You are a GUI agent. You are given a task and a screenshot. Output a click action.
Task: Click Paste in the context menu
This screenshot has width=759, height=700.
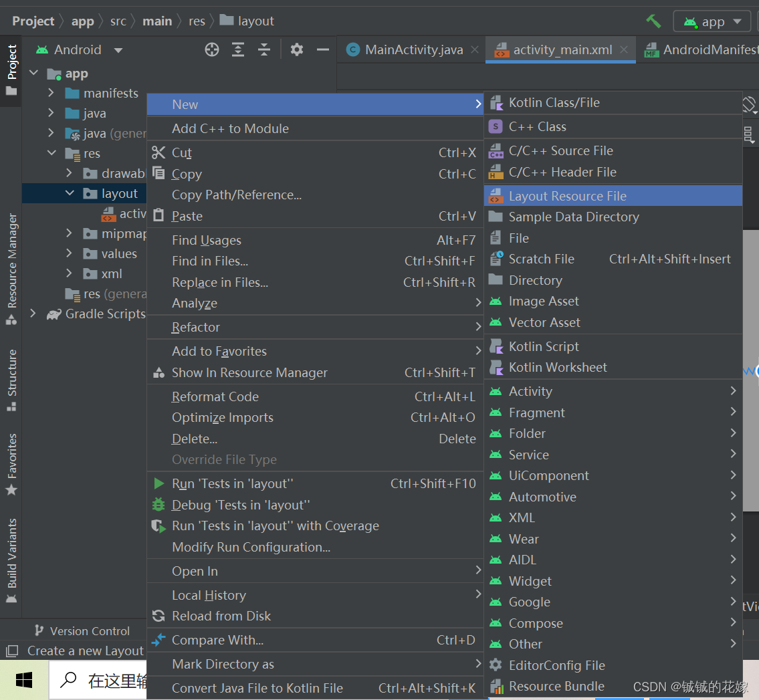tap(315, 216)
